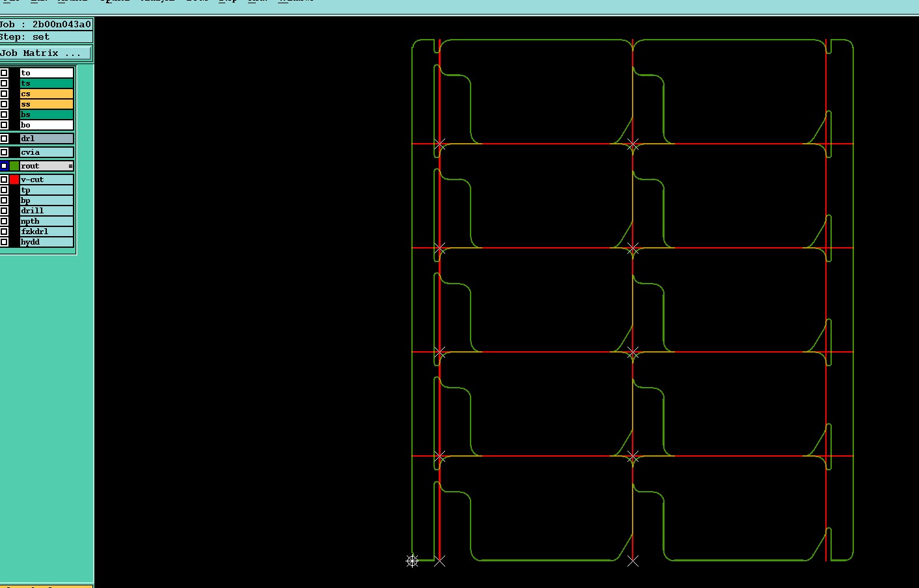Viewport: 919px width, 588px height.
Task: Select the 'npth' layer name
Action: pyautogui.click(x=46, y=221)
